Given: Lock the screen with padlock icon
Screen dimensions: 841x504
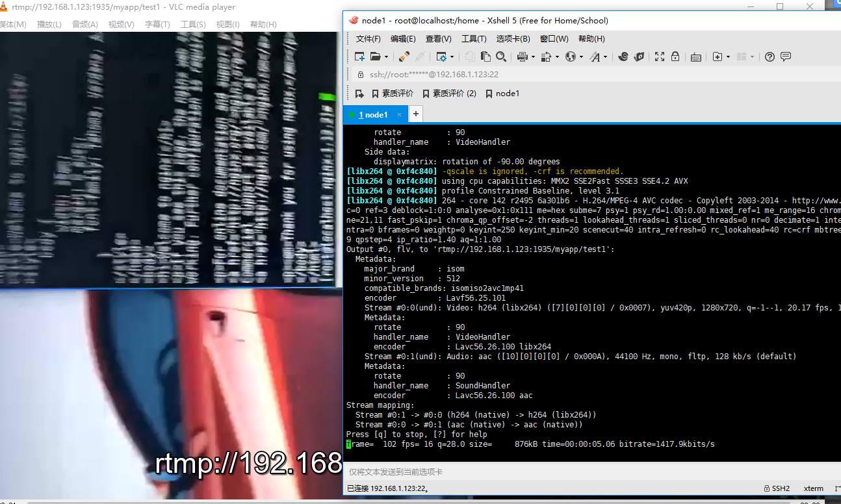Looking at the screenshot, I should tap(675, 57).
